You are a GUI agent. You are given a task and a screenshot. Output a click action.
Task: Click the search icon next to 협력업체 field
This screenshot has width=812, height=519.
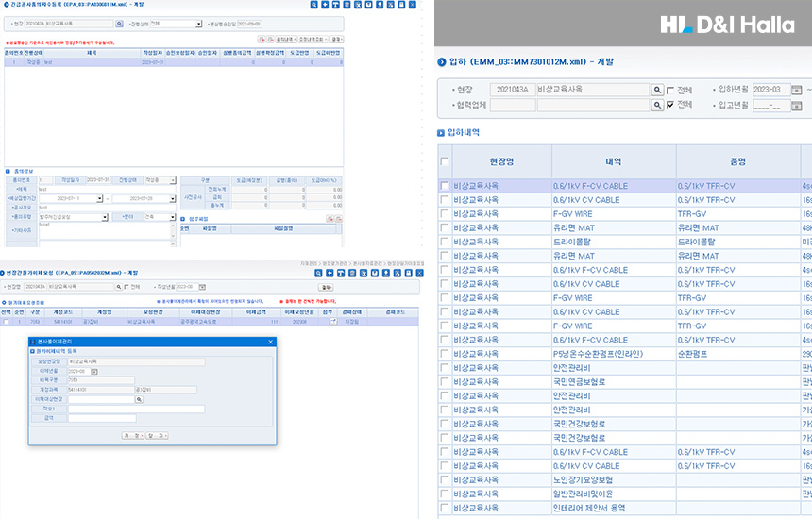click(x=657, y=106)
